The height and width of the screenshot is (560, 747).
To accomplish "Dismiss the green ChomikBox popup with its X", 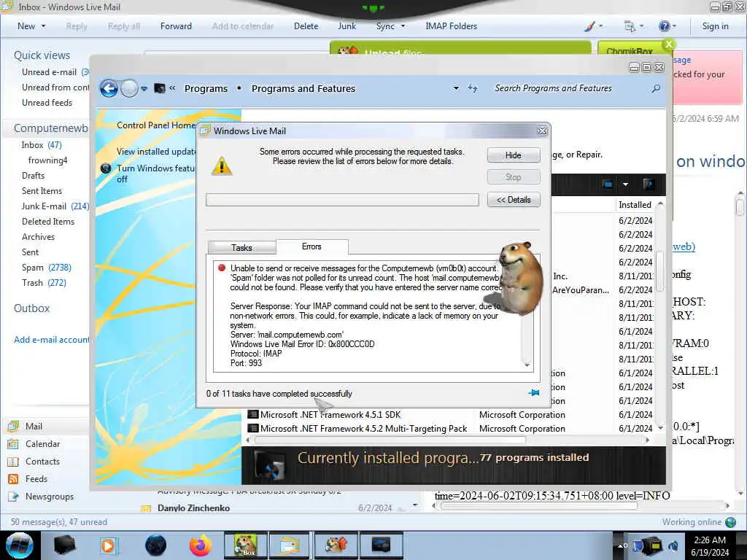I will pyautogui.click(x=669, y=44).
